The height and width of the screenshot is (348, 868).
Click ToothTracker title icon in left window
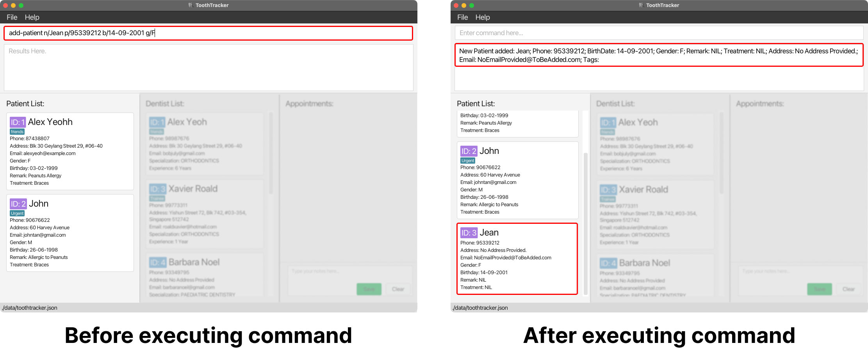point(191,5)
